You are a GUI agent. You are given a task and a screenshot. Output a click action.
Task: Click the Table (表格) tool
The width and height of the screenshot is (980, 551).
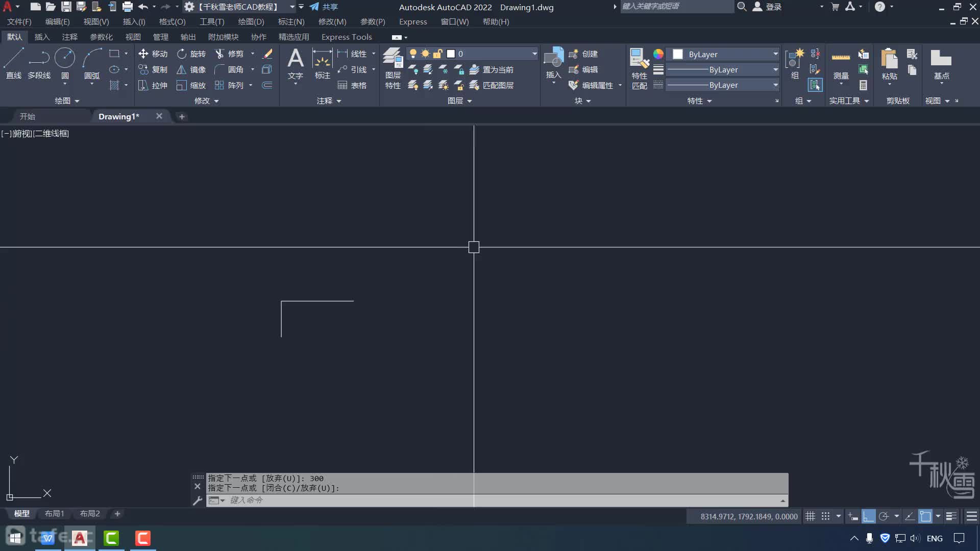coord(352,85)
